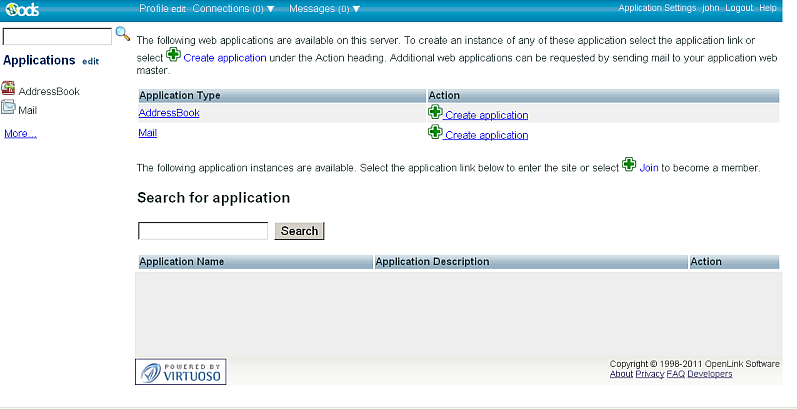Open the Privacy link in footer
Screen dimensions: 797x410
[649, 374]
